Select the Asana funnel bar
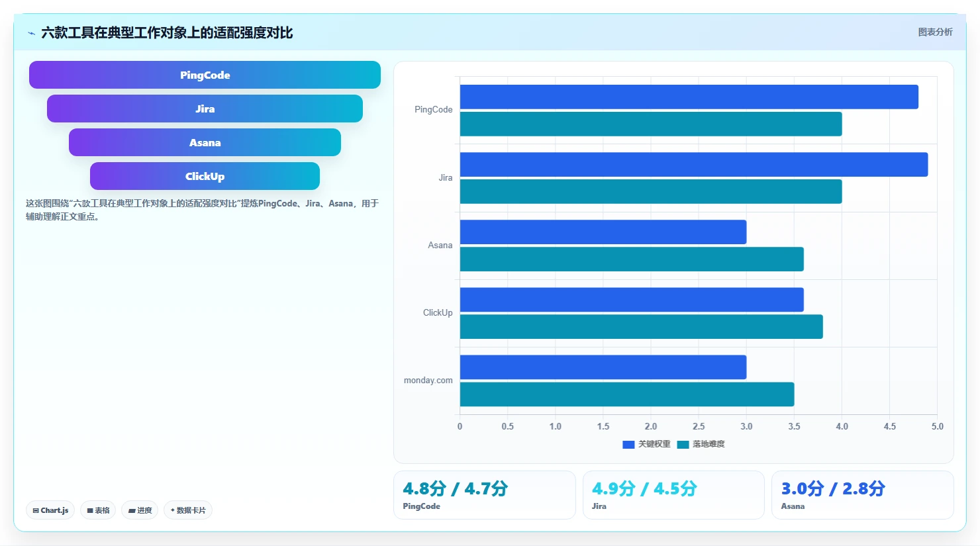Viewport: 980px width, 546px height. [x=205, y=142]
